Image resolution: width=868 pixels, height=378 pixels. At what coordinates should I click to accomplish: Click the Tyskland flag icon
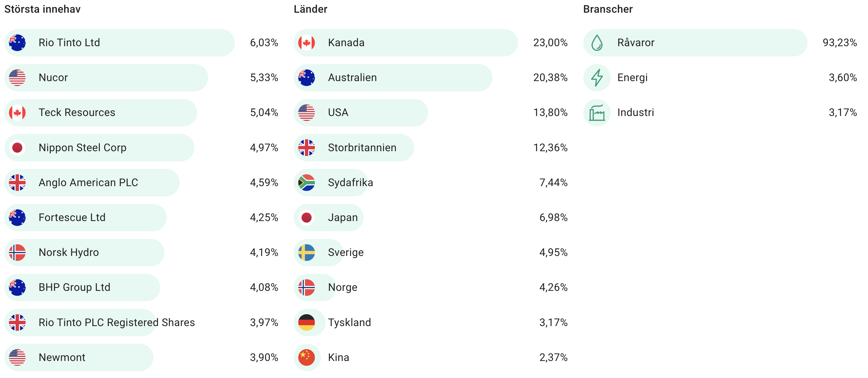tap(306, 322)
